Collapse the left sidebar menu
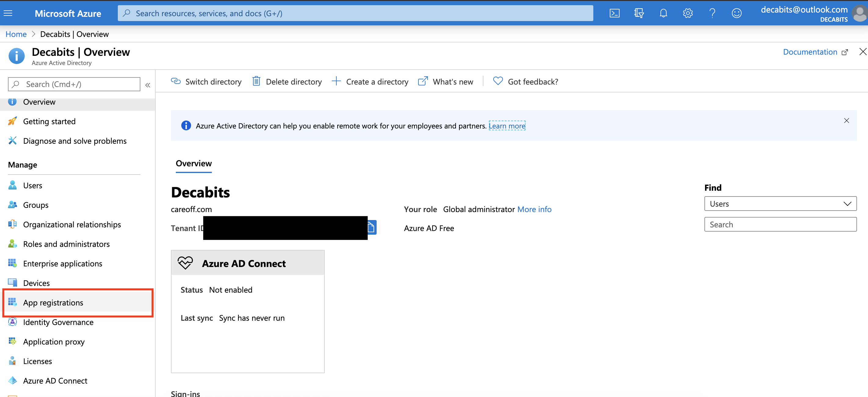The width and height of the screenshot is (868, 397). (148, 85)
